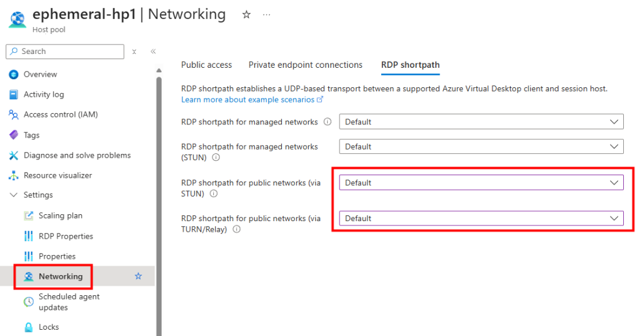
Task: Click the 'ephemeral-hp1 | Networking' title
Action: (129, 14)
